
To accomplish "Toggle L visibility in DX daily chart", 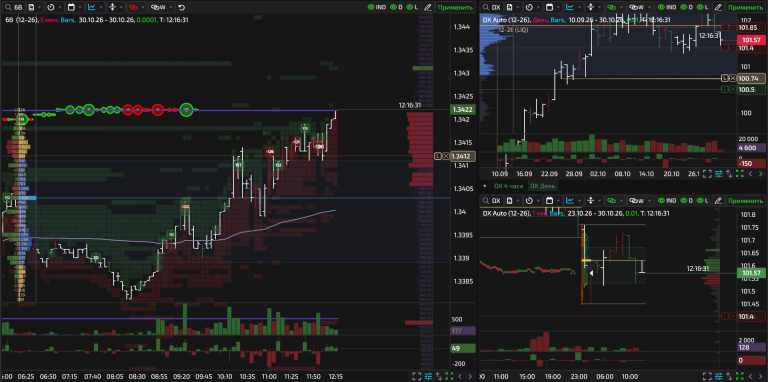I will coord(702,7).
